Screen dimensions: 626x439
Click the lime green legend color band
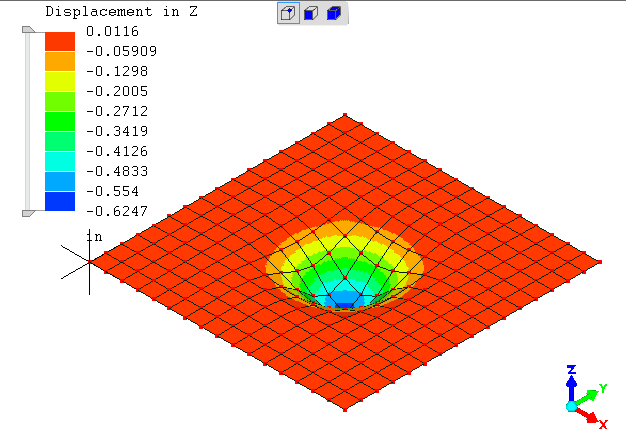[x=60, y=101]
